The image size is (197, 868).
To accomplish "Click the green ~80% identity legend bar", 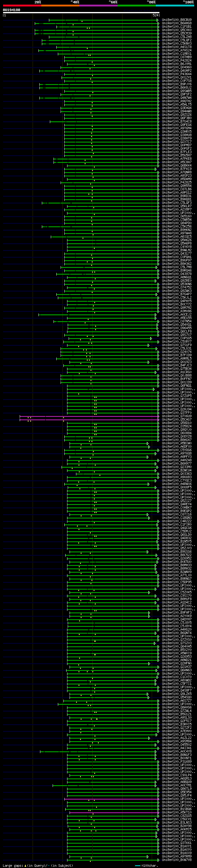I will [137, 6].
